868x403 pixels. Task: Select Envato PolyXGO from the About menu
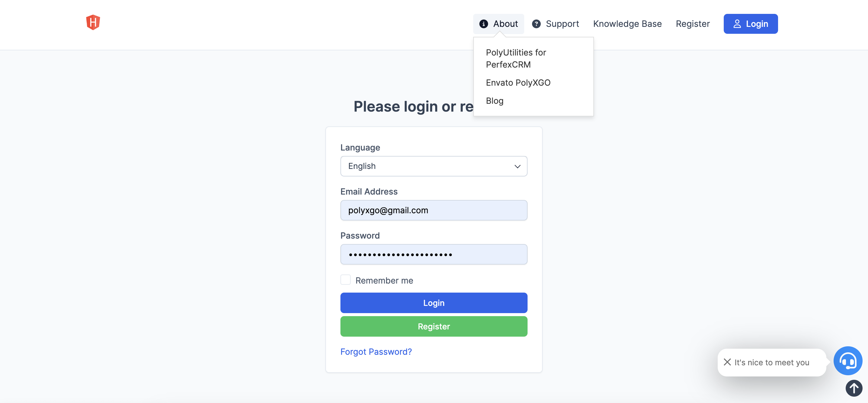(x=518, y=82)
